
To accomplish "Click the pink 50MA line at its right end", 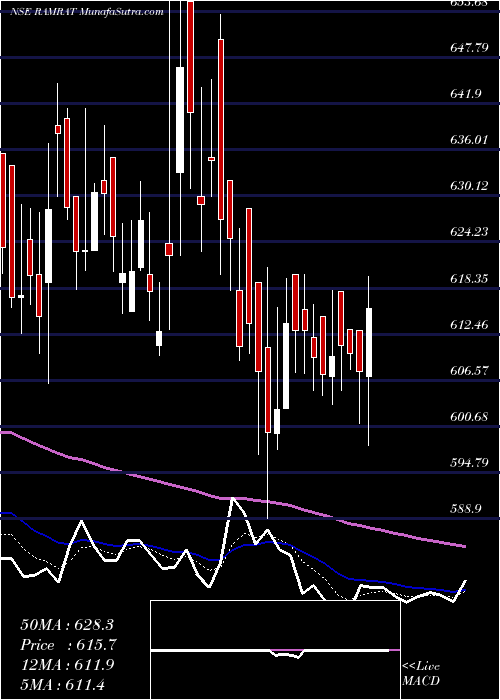I will tap(464, 546).
